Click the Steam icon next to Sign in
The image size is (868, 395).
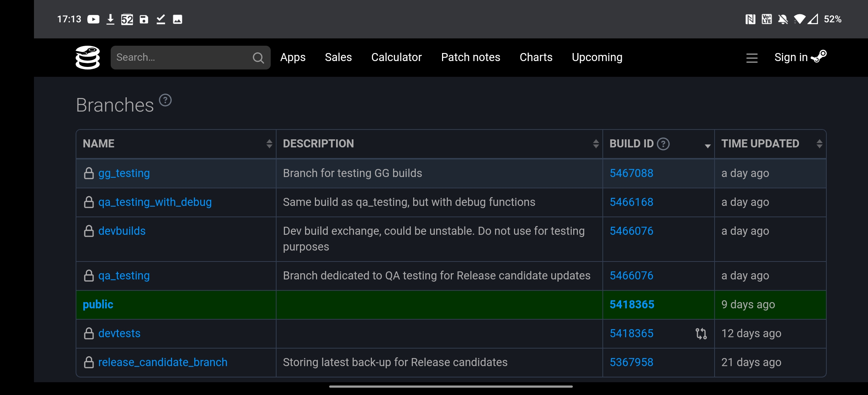[819, 57]
